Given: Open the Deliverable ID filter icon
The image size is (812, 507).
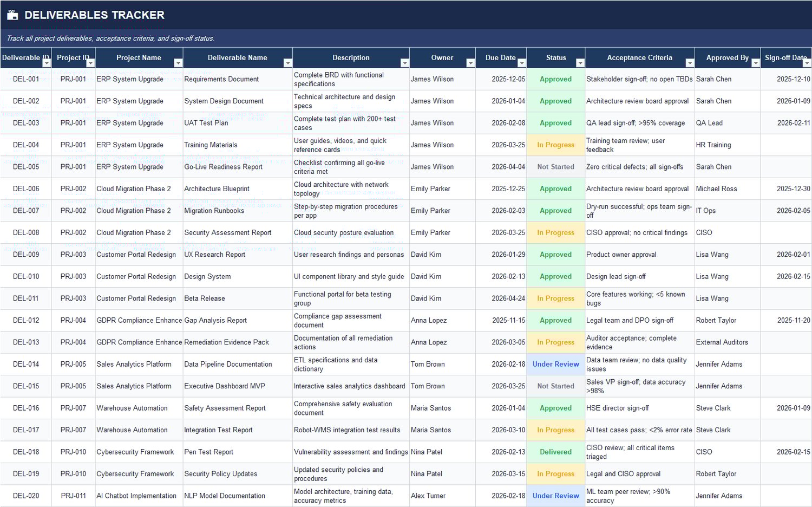Looking at the screenshot, I should pyautogui.click(x=47, y=63).
